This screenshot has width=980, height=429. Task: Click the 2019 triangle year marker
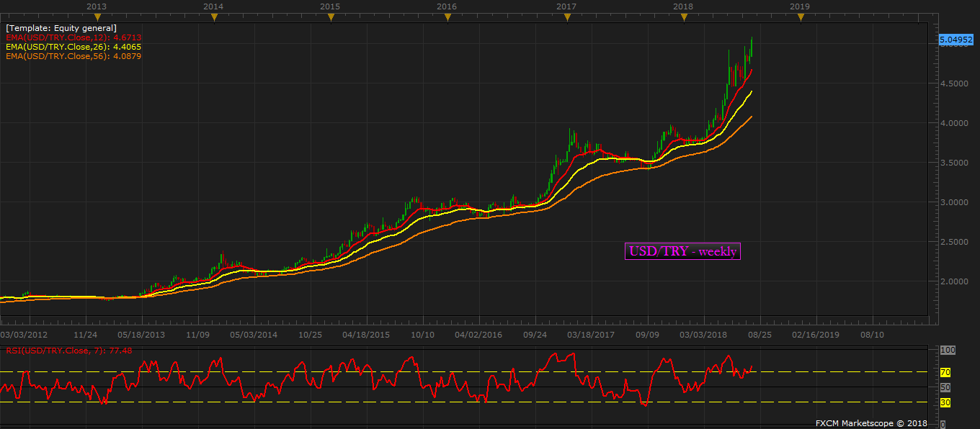click(x=801, y=17)
